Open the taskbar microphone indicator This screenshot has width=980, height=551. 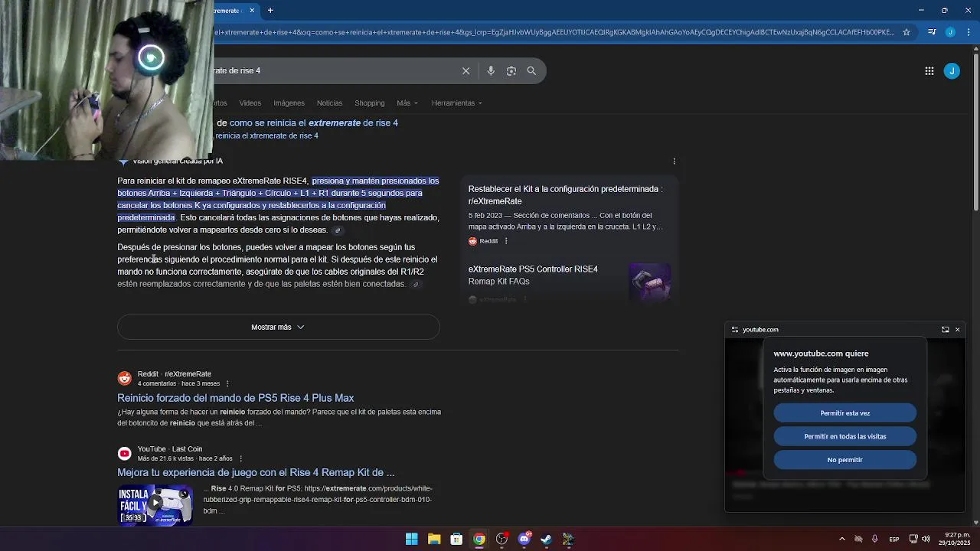pyautogui.click(x=874, y=539)
